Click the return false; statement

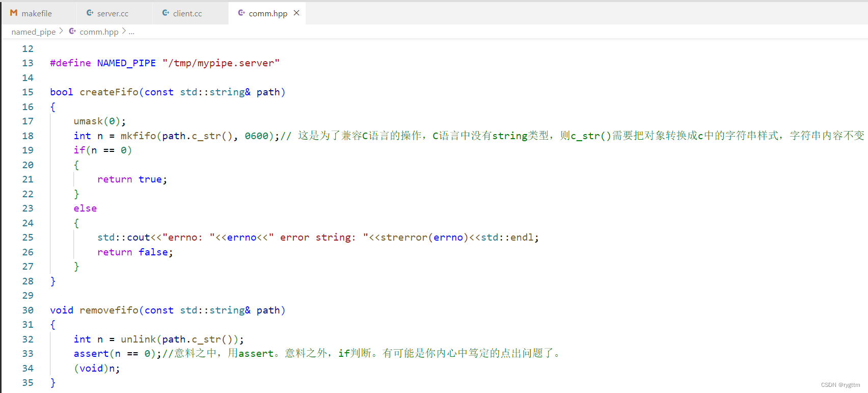135,252
